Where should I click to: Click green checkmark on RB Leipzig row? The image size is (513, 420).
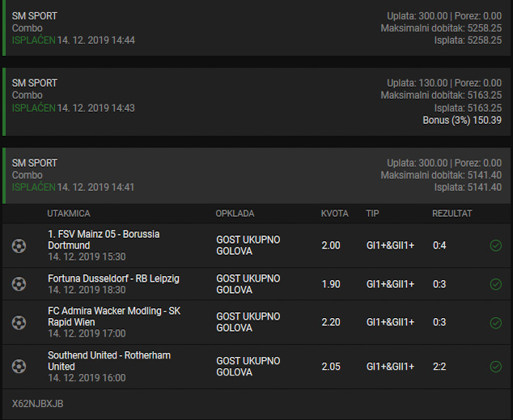[496, 284]
